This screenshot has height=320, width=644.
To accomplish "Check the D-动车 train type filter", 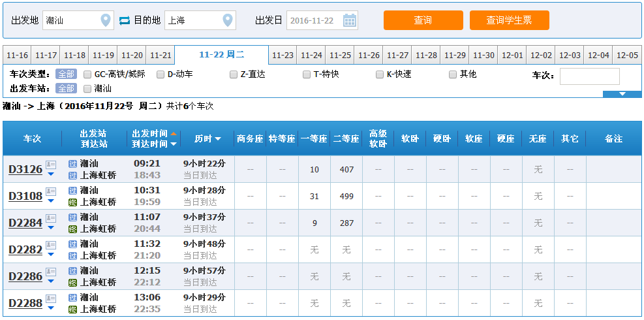I will (161, 74).
